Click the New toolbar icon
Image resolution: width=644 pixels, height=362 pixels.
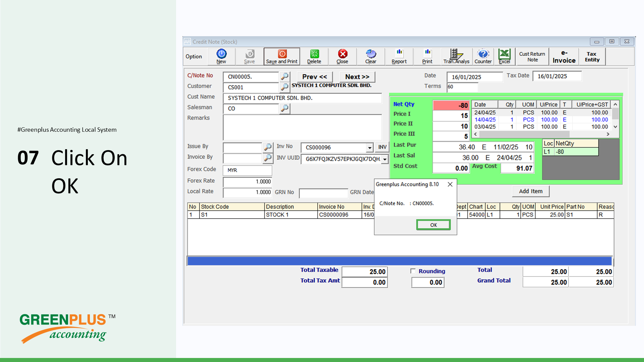221,56
